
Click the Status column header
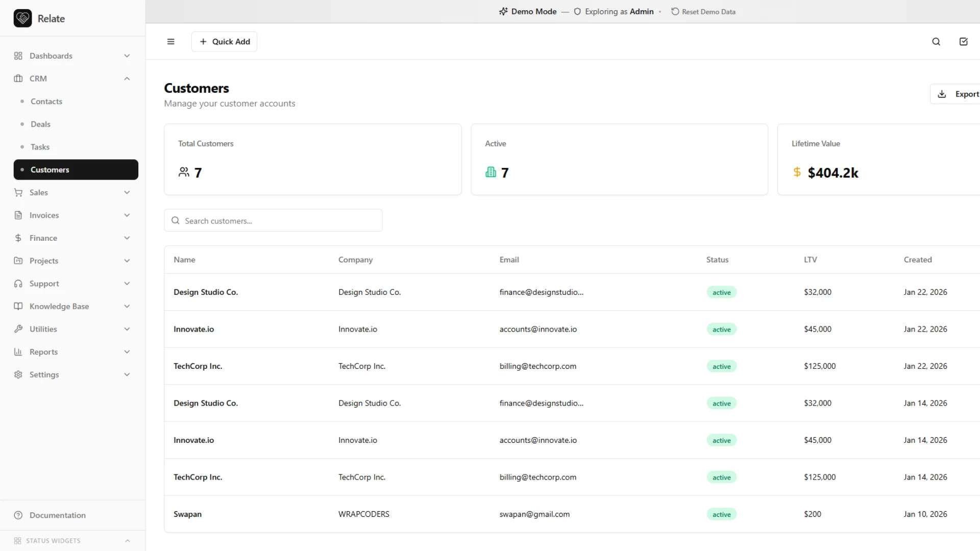pos(717,260)
